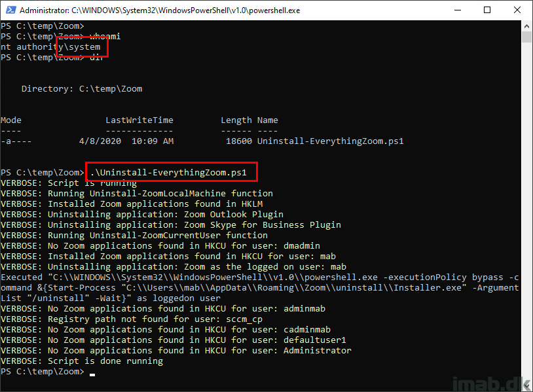Click the "Running Uninstall-ZoomCurrentUser function" line
Image resolution: width=533 pixels, height=392 pixels.
pos(134,236)
